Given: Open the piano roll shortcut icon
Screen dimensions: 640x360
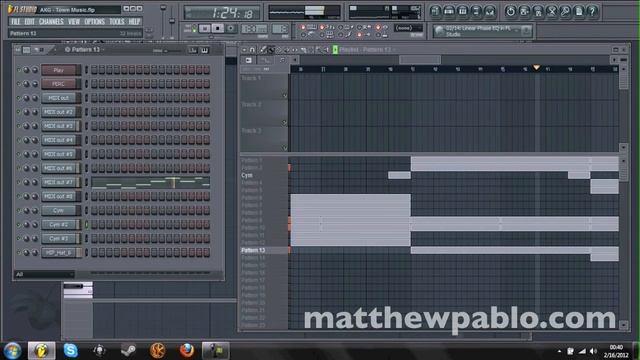Looking at the screenshot, I should (x=462, y=11).
